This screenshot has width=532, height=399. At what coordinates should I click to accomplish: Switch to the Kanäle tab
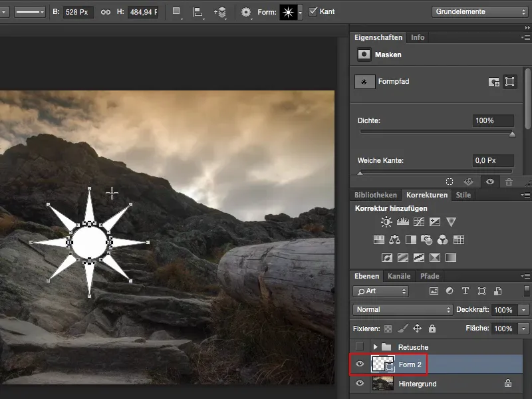tap(399, 276)
